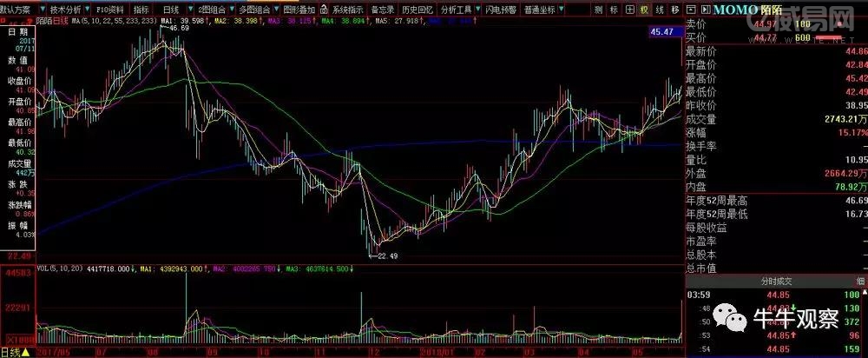Click the 日线 label in bottom-left corner
This screenshot has width=868, height=358.
10,353
